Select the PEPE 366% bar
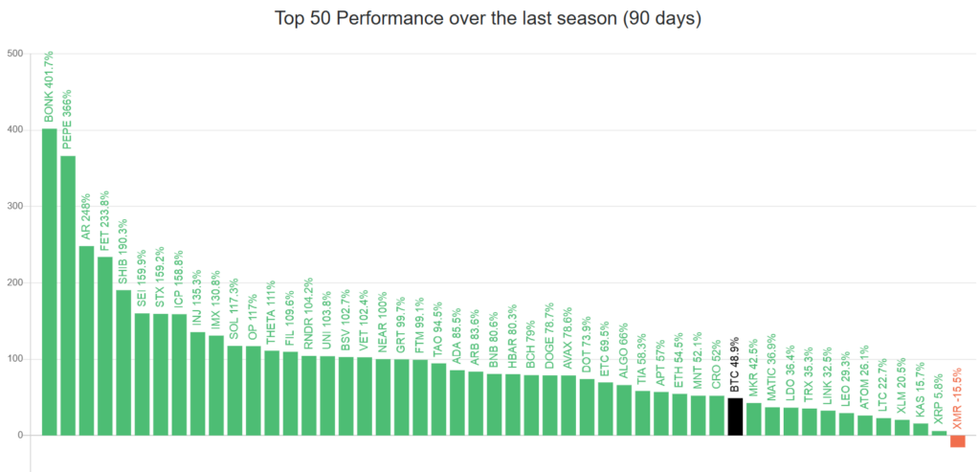The height and width of the screenshot is (472, 980). [x=68, y=296]
